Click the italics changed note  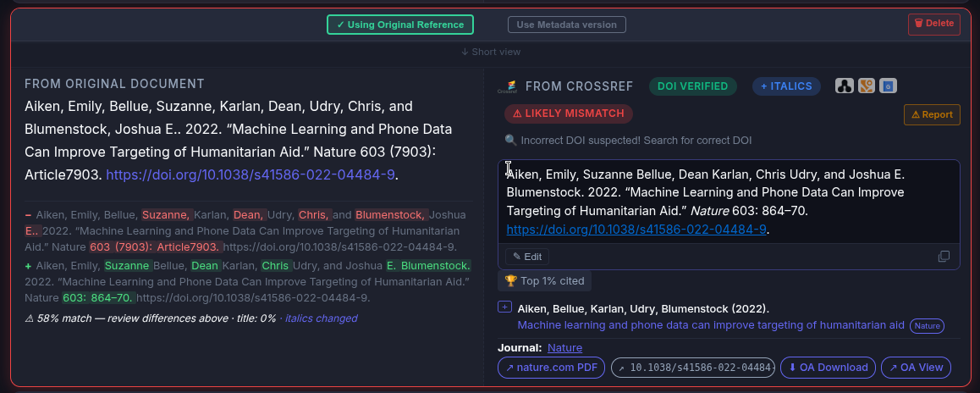tap(322, 318)
